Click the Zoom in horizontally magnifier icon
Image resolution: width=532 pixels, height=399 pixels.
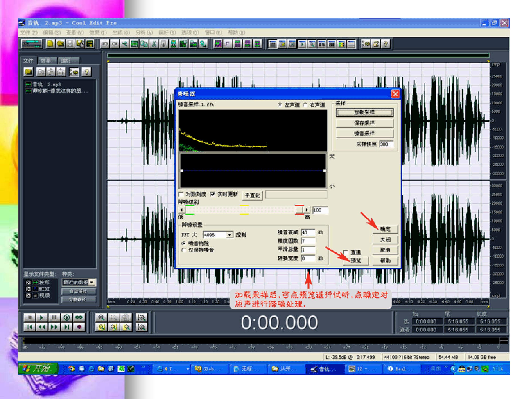[101, 318]
